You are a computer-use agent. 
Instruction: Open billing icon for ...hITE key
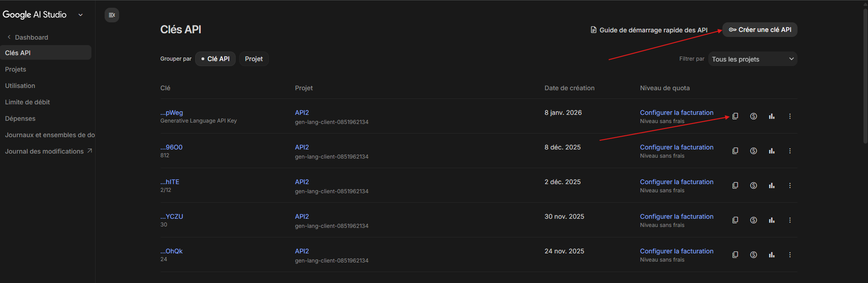point(753,185)
